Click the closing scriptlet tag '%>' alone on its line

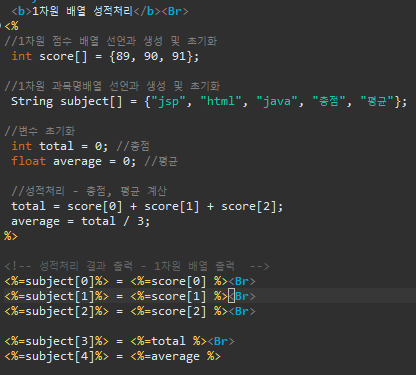click(x=11, y=236)
